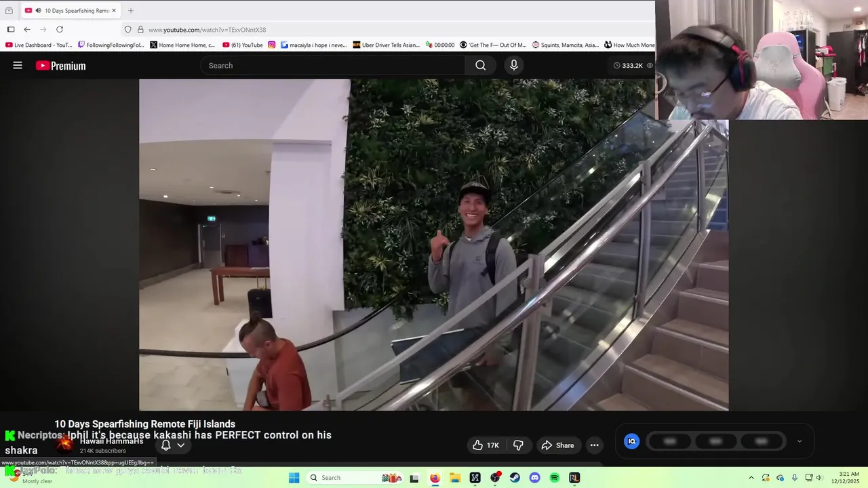
Task: Dislike the spearfishing video
Action: (518, 445)
